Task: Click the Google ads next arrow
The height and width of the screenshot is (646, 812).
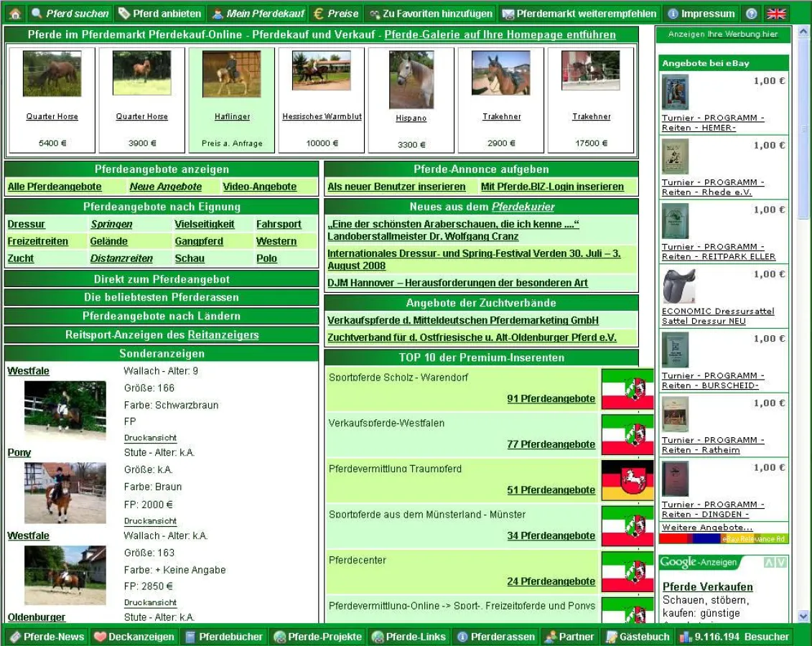Action: point(781,562)
